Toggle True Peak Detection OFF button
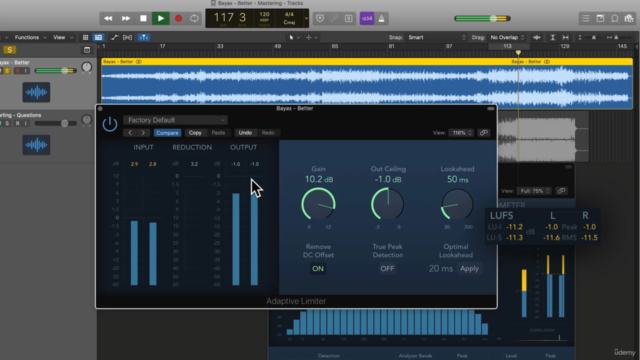This screenshot has width=640, height=360. coord(387,269)
